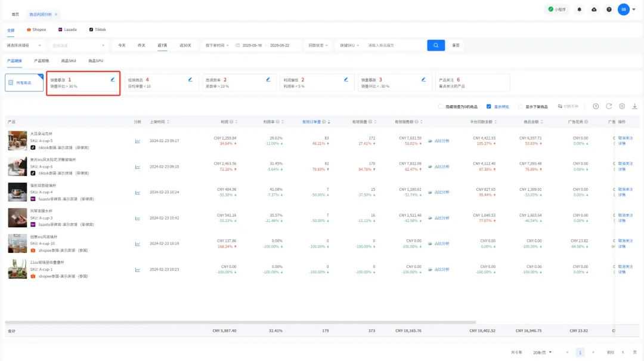Switch to the '全部' platform tab
This screenshot has height=361, width=644.
11,30
